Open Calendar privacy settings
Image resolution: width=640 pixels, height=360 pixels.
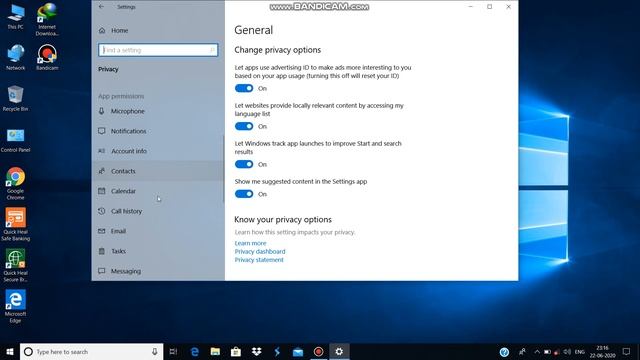pos(158,191)
